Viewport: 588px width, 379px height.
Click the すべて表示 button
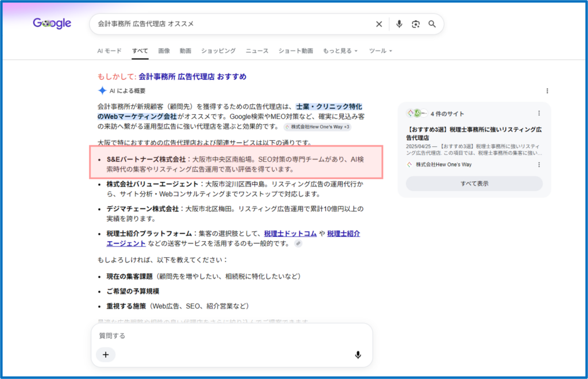(474, 184)
